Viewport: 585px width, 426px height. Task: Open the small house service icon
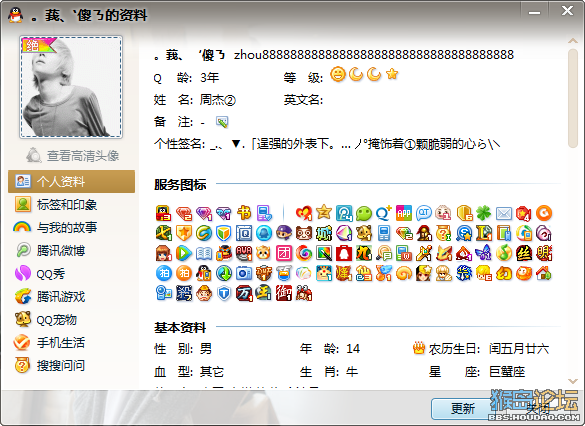(544, 273)
